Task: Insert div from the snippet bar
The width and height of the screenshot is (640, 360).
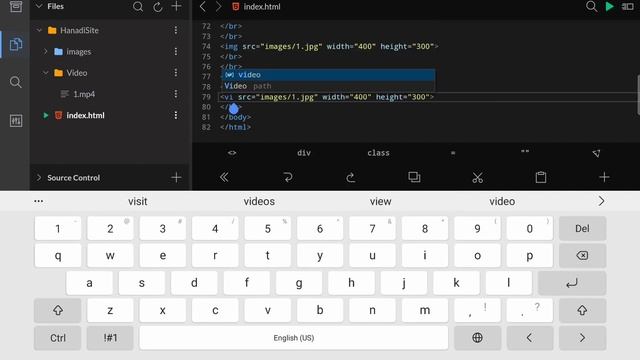Action: coord(304,153)
